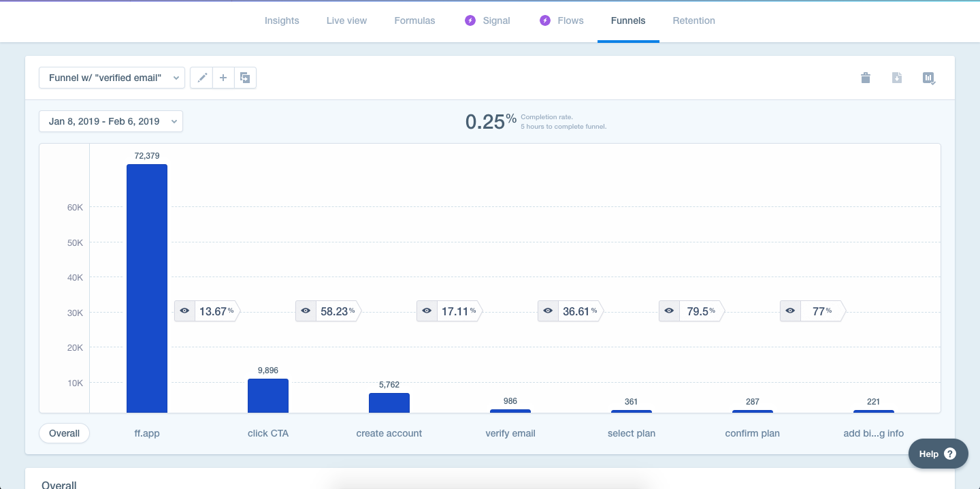
Task: Delete funnel with the trash icon
Action: [x=866, y=78]
